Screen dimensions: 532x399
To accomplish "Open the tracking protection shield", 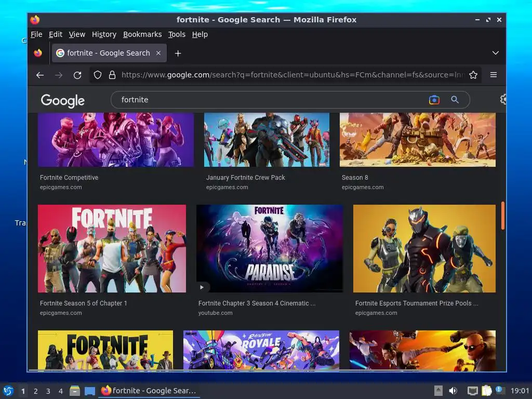I will point(98,75).
